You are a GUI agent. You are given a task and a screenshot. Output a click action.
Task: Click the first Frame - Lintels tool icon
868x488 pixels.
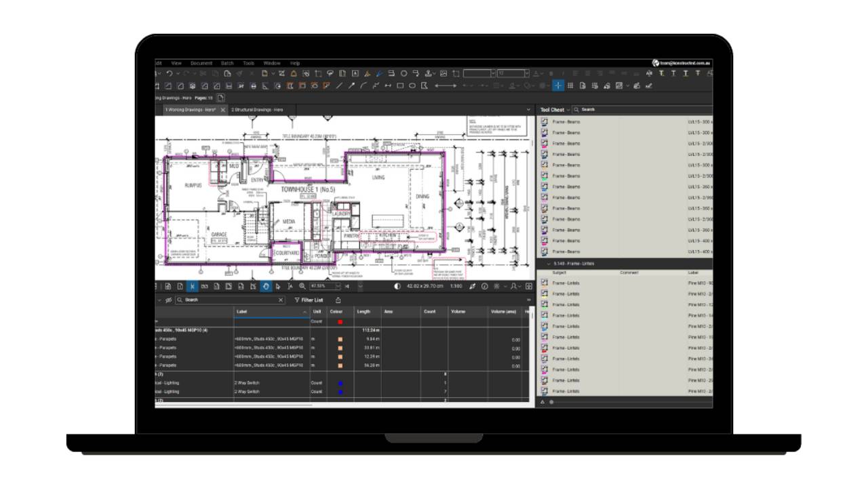(x=545, y=283)
